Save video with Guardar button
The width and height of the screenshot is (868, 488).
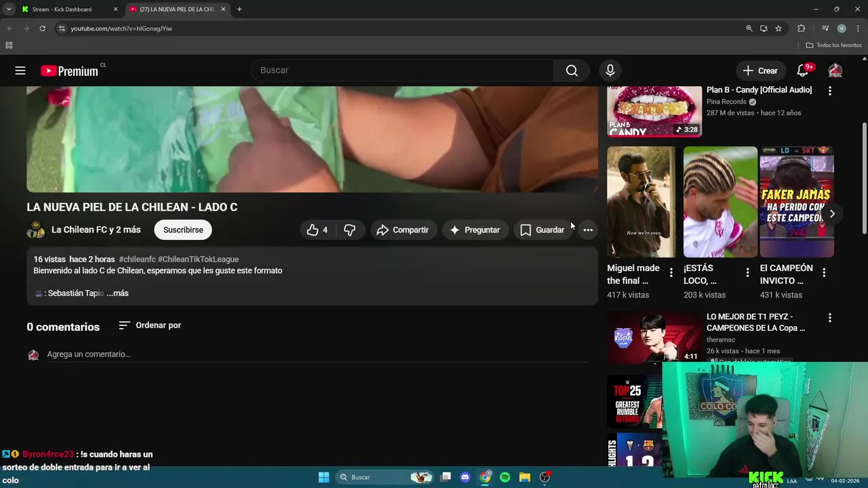click(x=542, y=230)
